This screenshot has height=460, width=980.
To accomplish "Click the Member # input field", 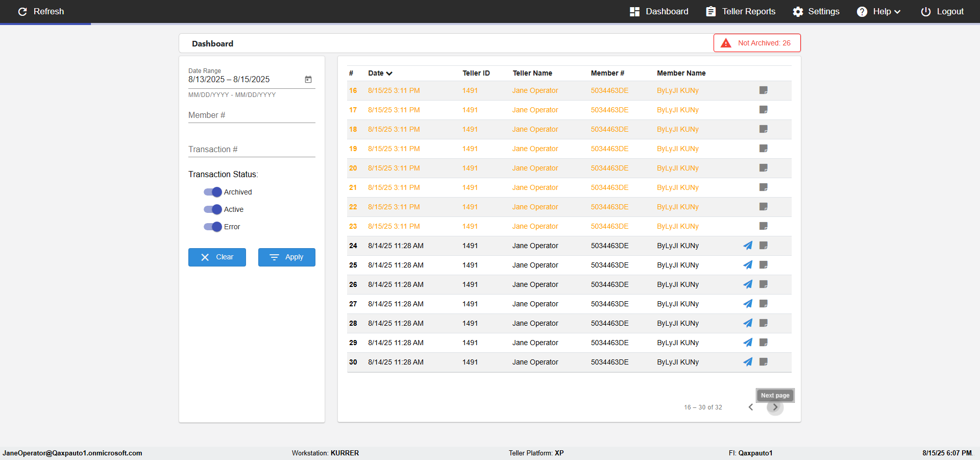I will tap(252, 116).
